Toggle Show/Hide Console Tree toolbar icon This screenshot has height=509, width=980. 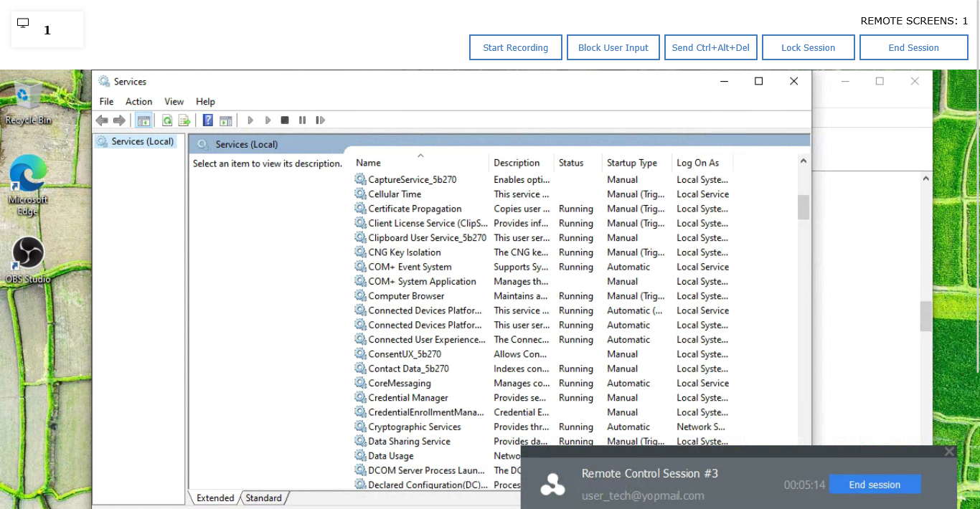(x=143, y=120)
